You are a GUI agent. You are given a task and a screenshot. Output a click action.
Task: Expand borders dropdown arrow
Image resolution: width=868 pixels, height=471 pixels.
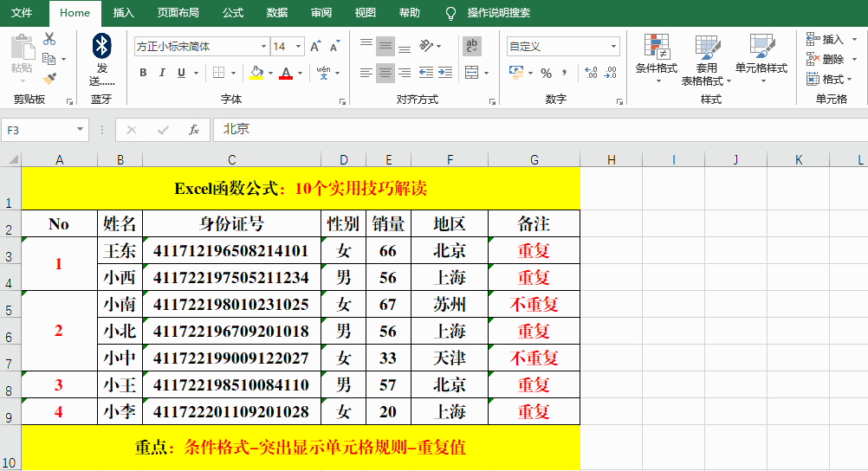click(233, 73)
